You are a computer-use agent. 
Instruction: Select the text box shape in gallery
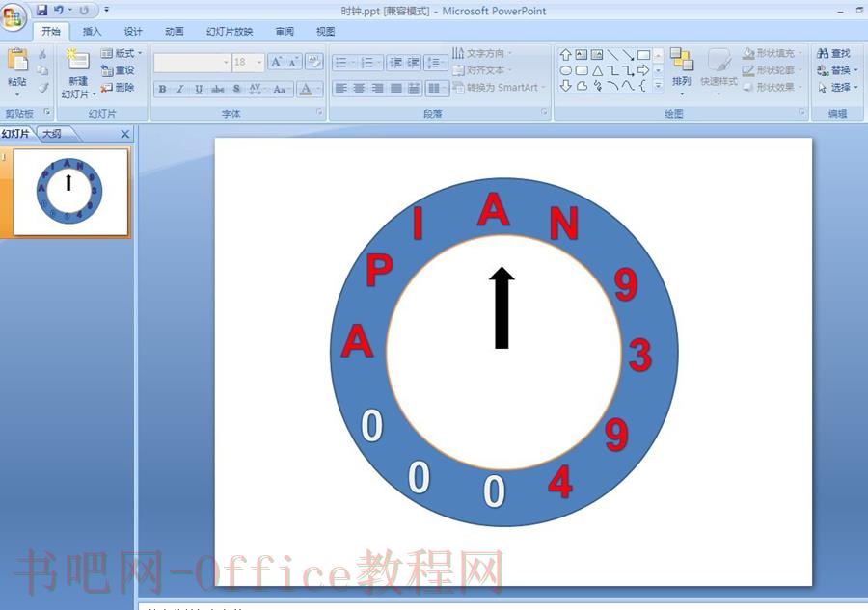(581, 55)
